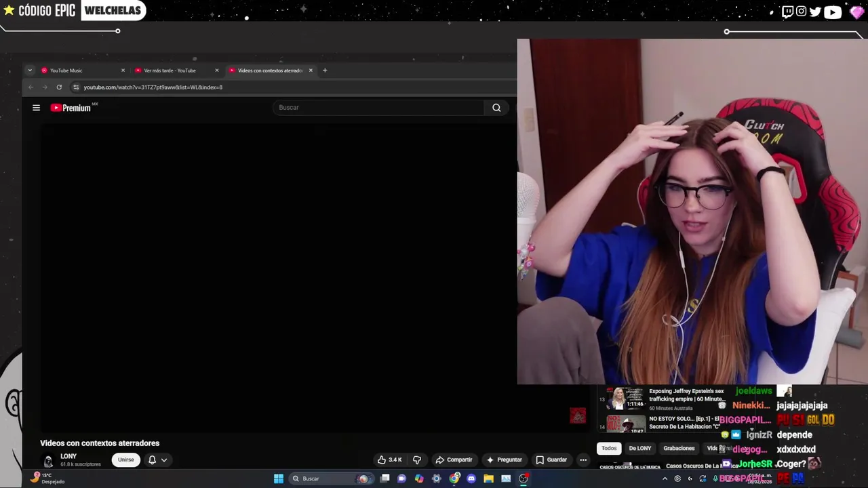
Task: Share the video with Compartir
Action: 454,460
